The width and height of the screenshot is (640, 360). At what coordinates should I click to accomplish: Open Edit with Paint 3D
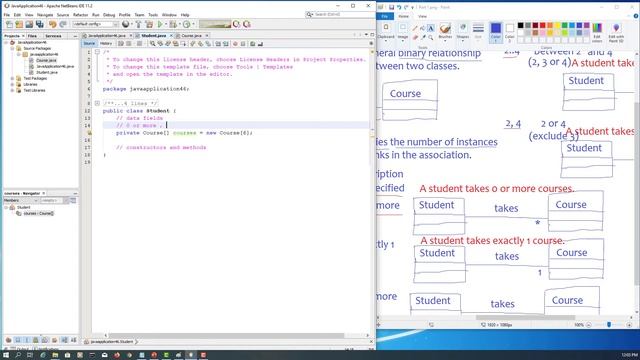point(616,33)
